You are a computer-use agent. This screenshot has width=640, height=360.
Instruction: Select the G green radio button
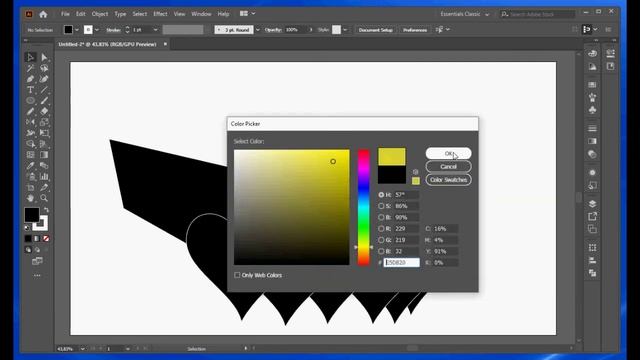tap(381, 240)
